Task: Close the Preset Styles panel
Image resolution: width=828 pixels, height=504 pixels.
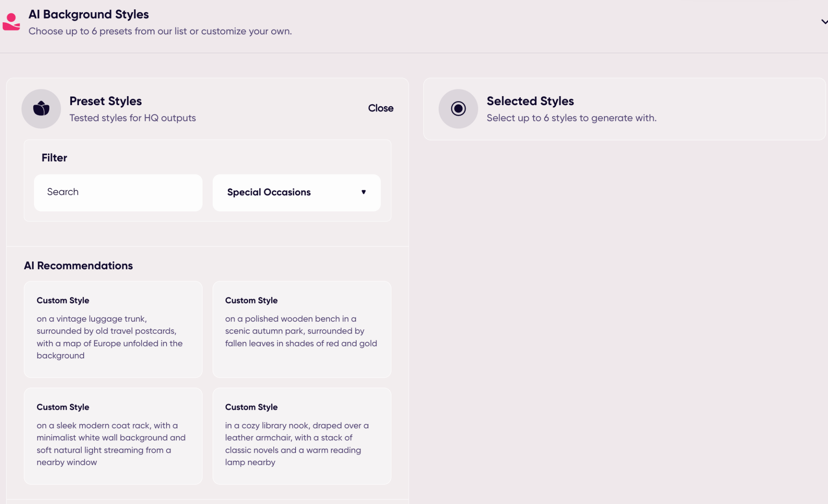Action: coord(380,108)
